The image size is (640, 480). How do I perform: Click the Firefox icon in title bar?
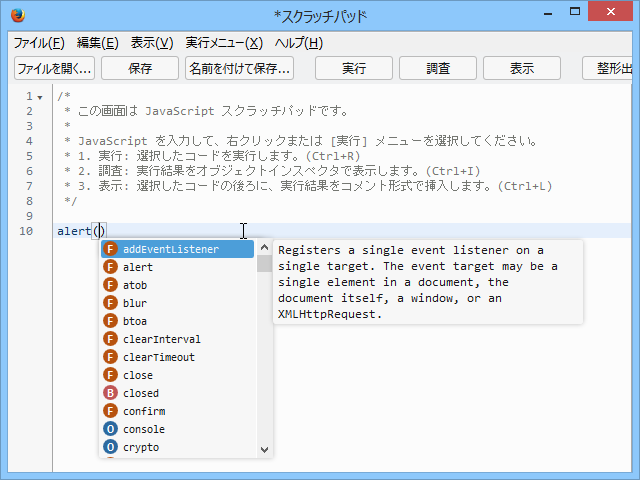click(x=18, y=16)
